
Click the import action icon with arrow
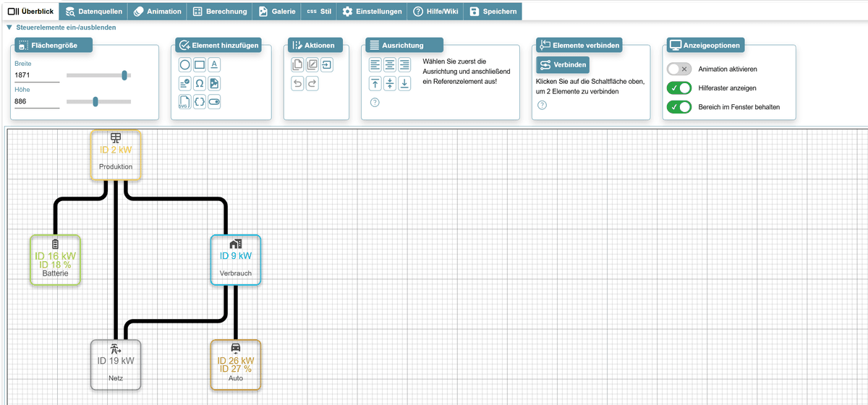click(x=327, y=64)
